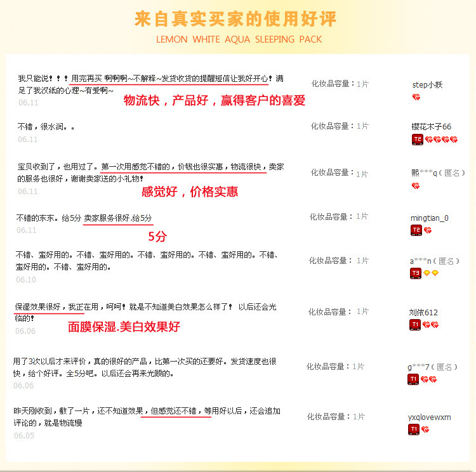This screenshot has height=472, width=476.
Task: Click the T3 badge under a***n
Action: click(x=415, y=273)
